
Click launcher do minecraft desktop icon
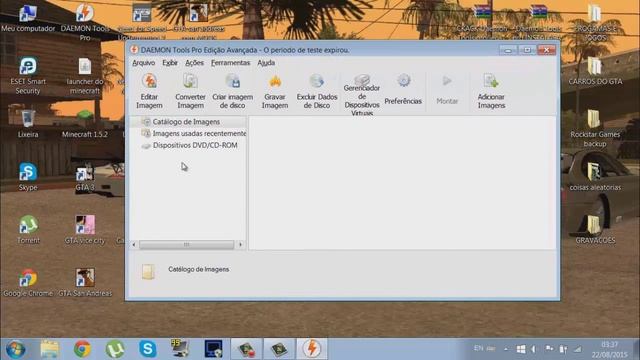pos(85,76)
